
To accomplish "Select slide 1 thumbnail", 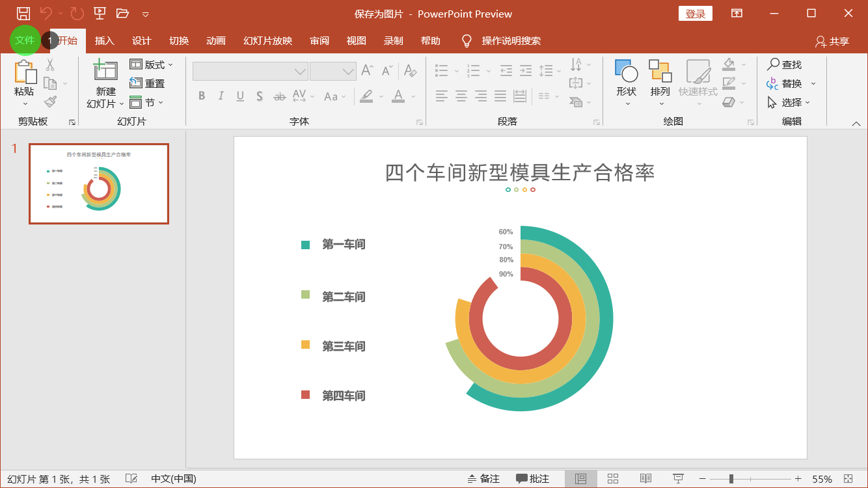I will [x=99, y=184].
